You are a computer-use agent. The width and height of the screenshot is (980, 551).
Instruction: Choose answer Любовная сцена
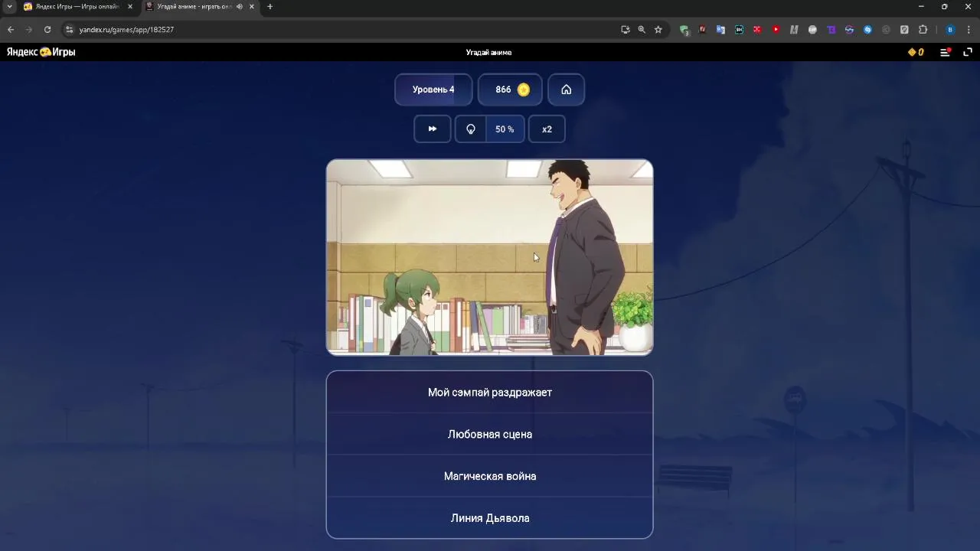tap(490, 435)
